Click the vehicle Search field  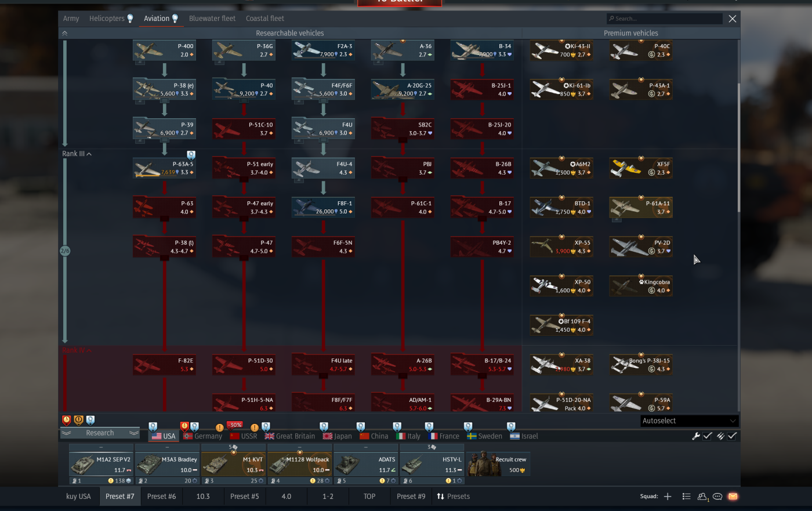(665, 19)
